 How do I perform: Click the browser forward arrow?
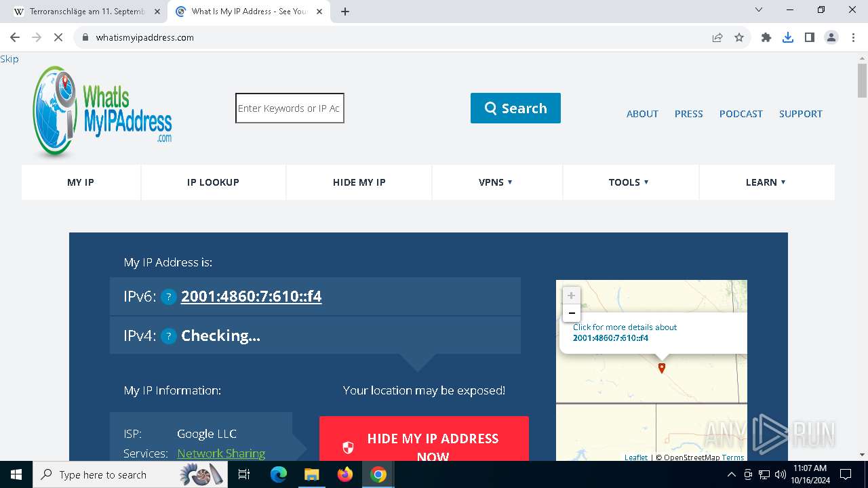pyautogui.click(x=37, y=37)
